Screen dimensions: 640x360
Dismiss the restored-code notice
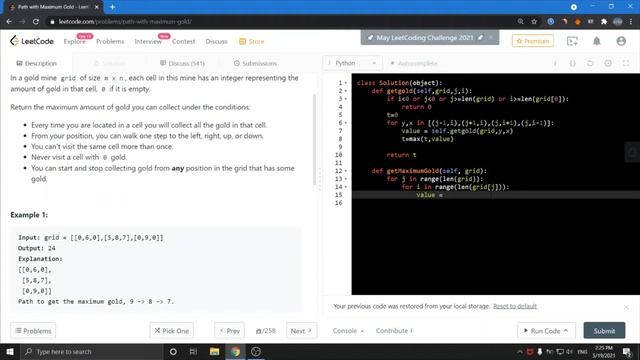(x=626, y=307)
